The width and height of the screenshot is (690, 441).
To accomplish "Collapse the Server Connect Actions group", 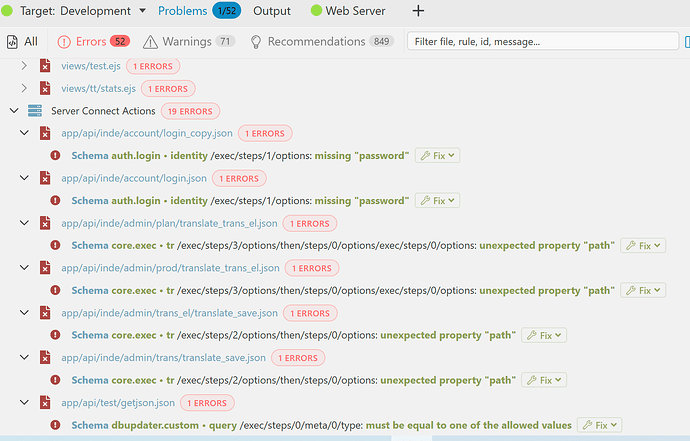I will click(14, 111).
